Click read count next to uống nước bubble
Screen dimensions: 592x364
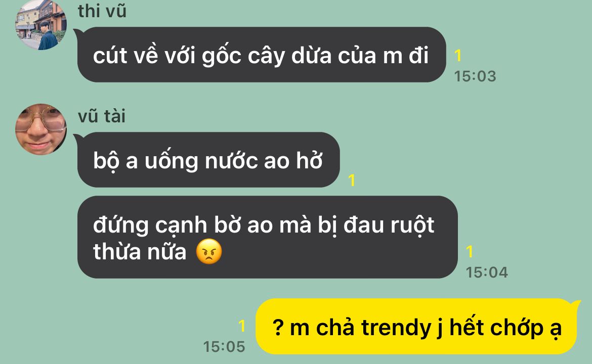[352, 180]
